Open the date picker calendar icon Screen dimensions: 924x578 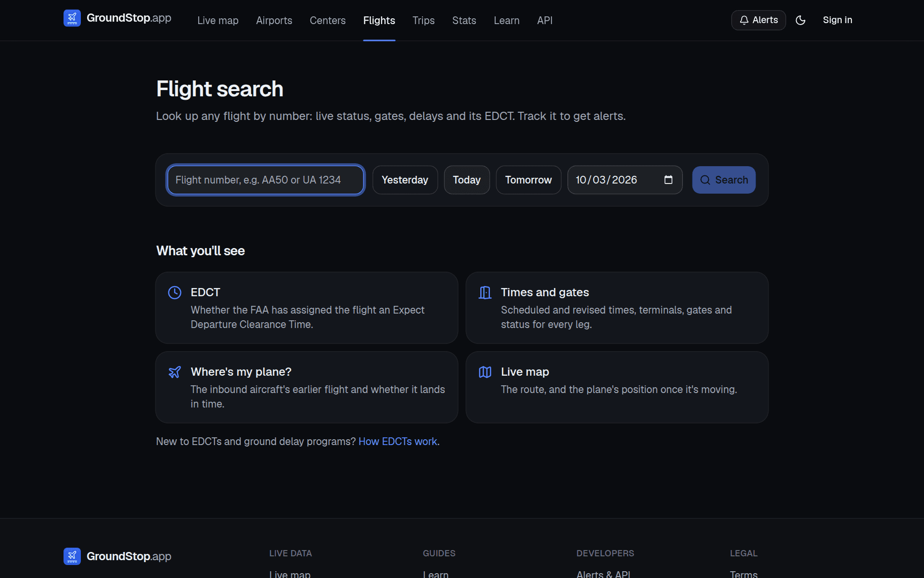(668, 180)
